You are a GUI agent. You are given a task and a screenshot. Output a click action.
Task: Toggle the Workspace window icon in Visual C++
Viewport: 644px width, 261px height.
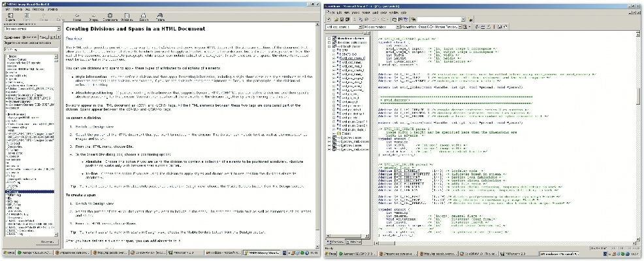point(394,20)
